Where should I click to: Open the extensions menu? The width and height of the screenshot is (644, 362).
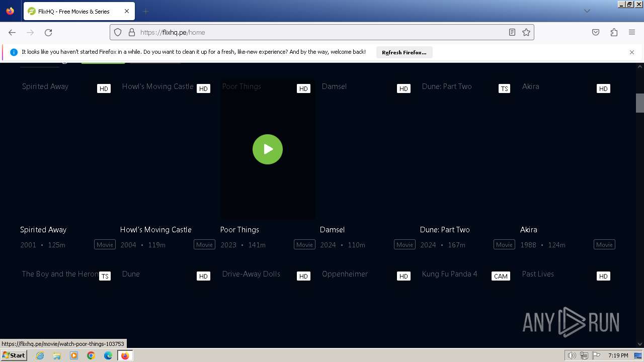tap(614, 32)
